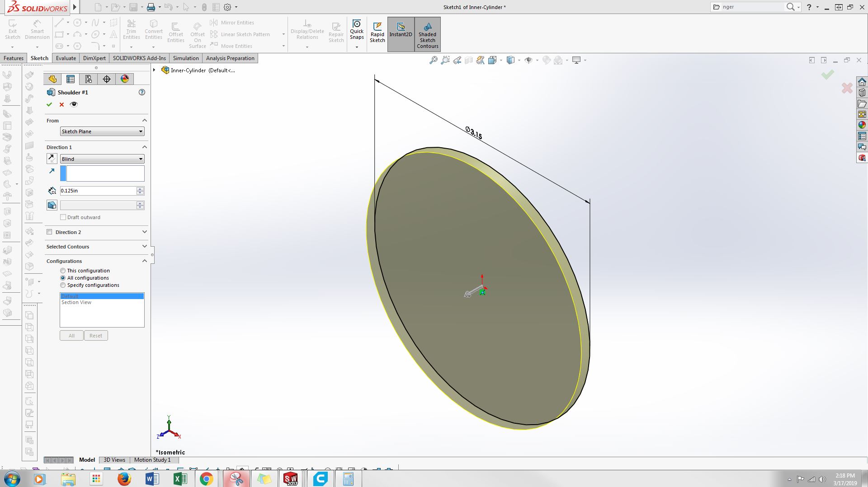Select the All configurations radio button

[x=63, y=278]
